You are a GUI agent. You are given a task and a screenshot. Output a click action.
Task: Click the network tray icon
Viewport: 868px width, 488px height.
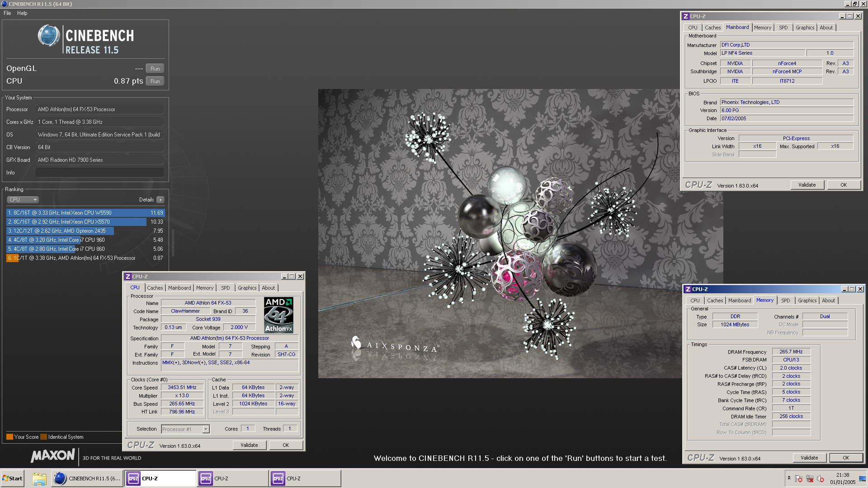pos(810,479)
